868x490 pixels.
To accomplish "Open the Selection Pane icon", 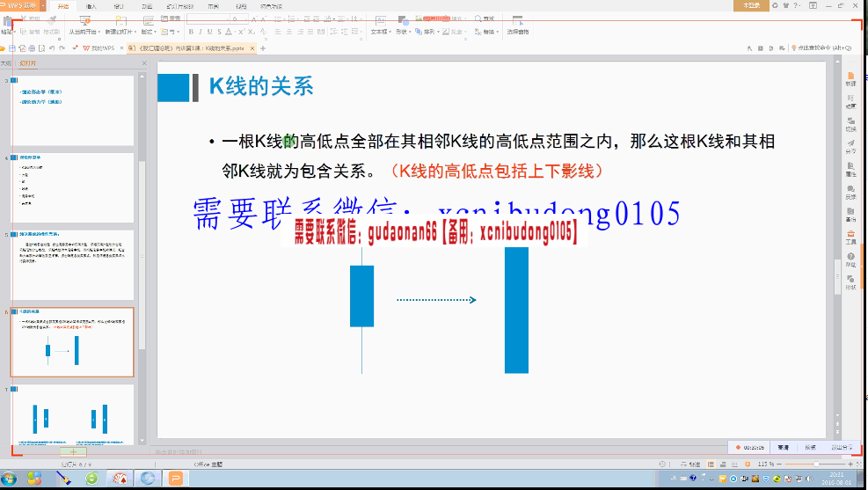I will (x=518, y=21).
